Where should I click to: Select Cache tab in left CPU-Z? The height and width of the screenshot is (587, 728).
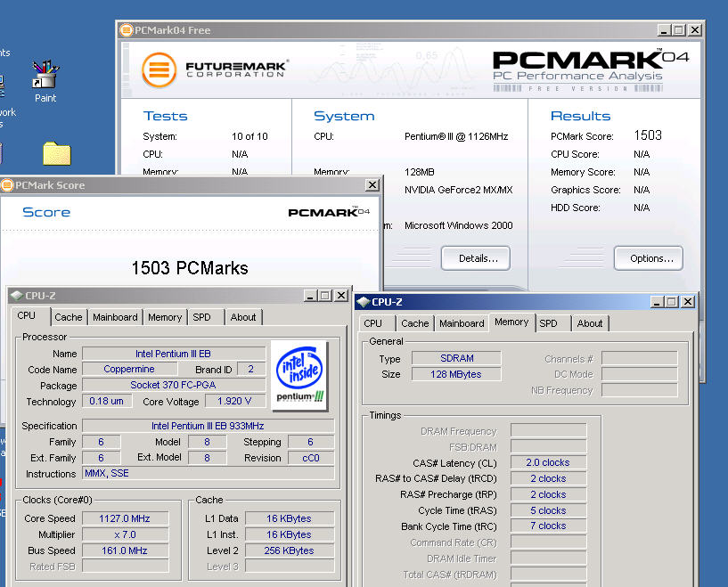pos(69,317)
